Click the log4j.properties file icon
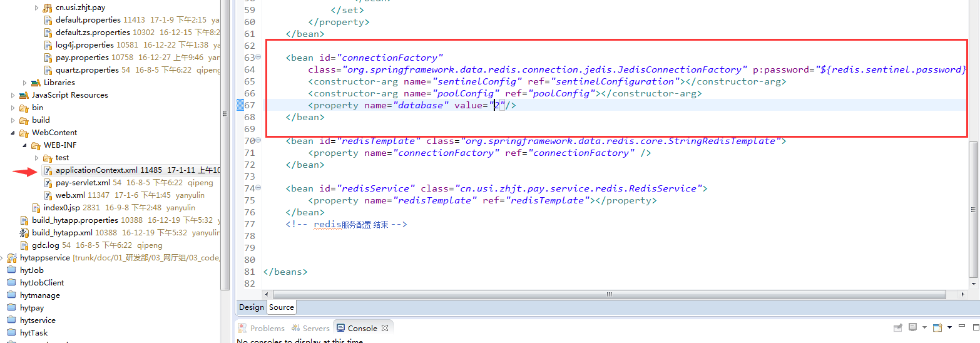980x343 pixels. pos(48,45)
